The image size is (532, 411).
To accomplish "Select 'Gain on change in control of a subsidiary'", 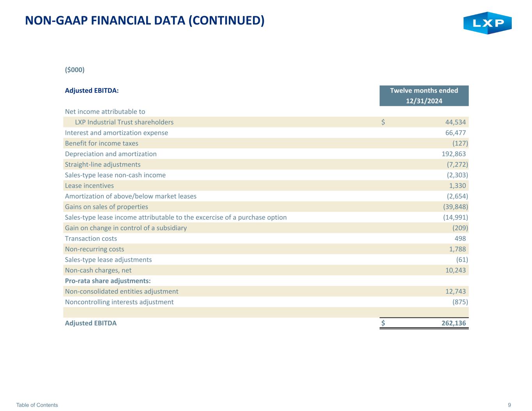I will pyautogui.click(x=125, y=228).
